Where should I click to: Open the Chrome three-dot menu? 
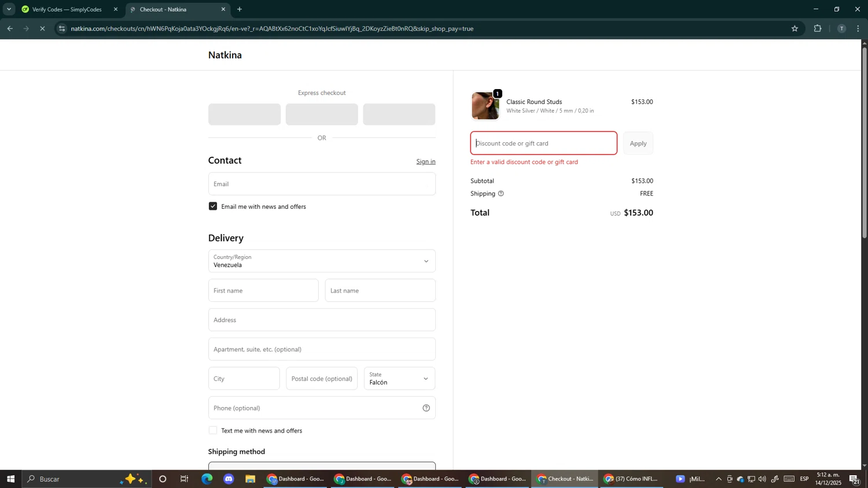pos(858,28)
